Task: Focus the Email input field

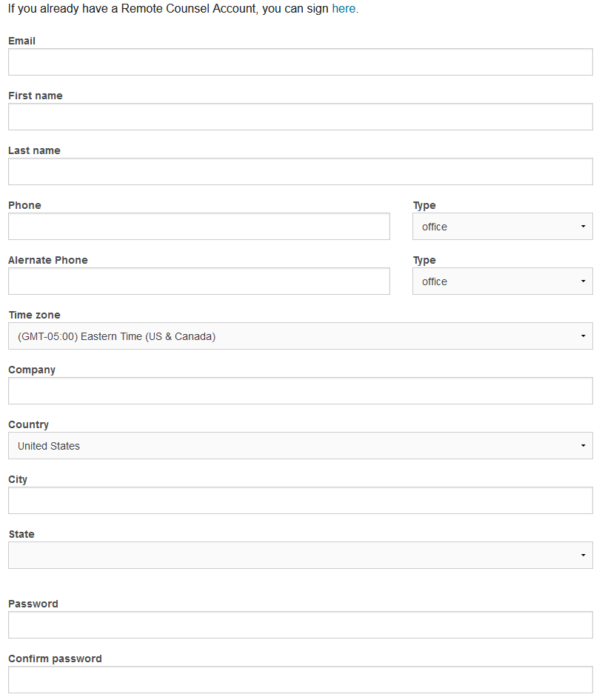Action: (300, 62)
